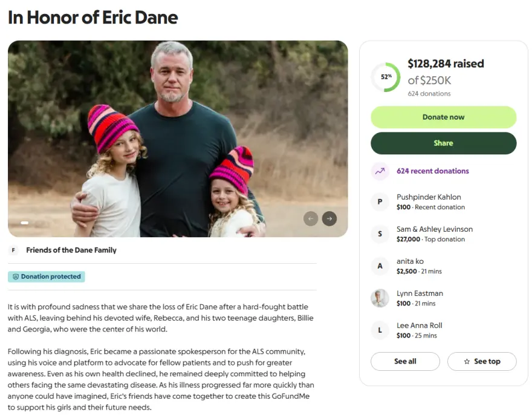Open the See all donations list

click(405, 362)
